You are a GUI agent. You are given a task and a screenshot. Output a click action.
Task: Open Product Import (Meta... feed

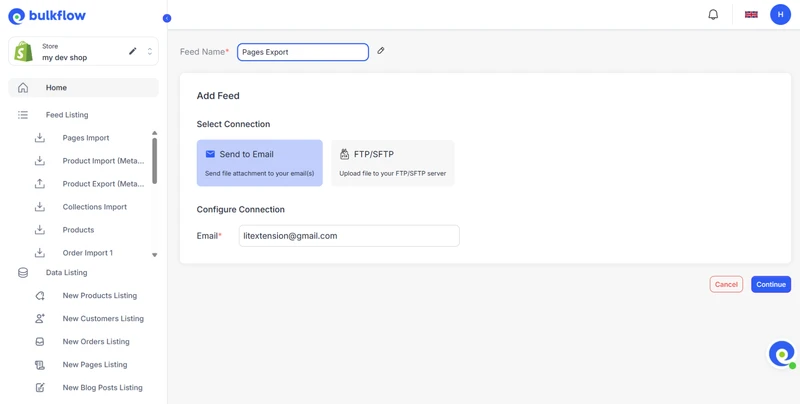pos(104,161)
